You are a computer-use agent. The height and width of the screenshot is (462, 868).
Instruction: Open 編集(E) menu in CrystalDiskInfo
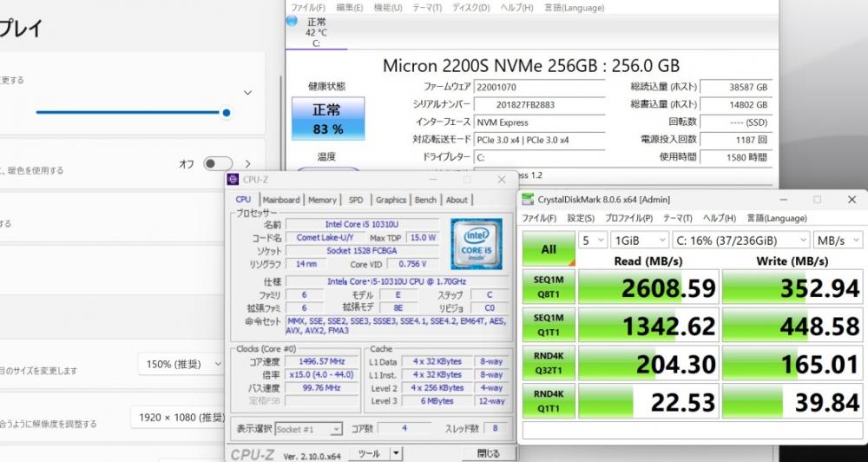pos(350,8)
